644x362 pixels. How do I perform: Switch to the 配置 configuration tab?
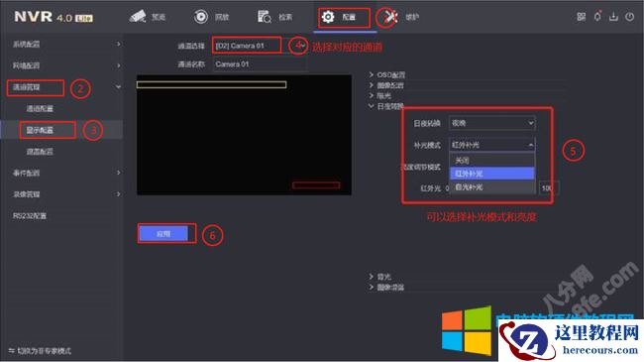click(x=349, y=17)
